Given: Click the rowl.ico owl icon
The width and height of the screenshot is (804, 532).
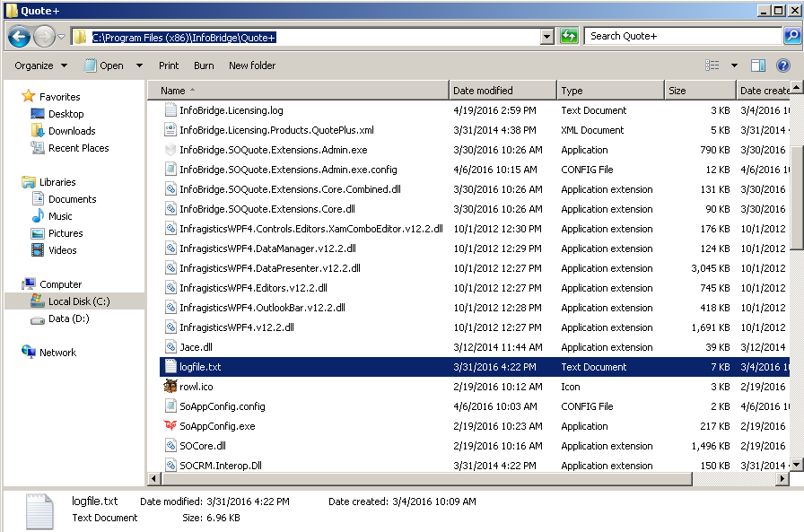Looking at the screenshot, I should click(170, 387).
